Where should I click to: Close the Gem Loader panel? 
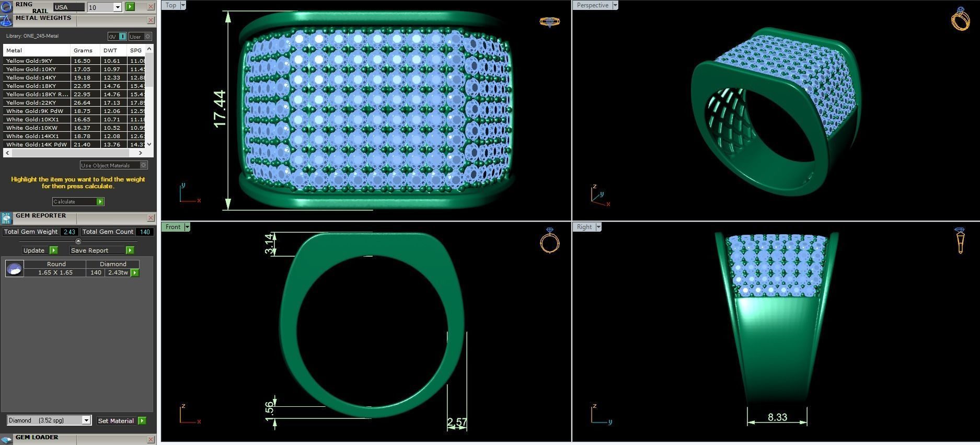(151, 439)
